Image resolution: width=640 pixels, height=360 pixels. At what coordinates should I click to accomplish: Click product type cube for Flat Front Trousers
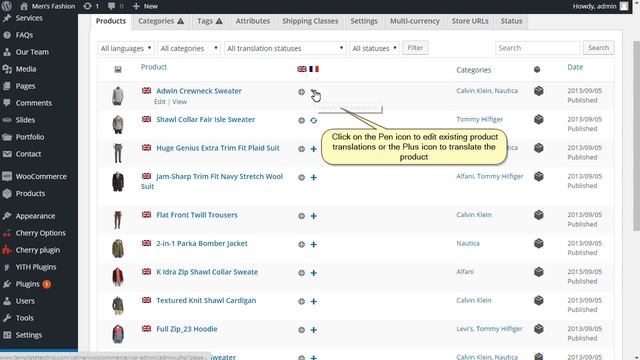coord(539,215)
